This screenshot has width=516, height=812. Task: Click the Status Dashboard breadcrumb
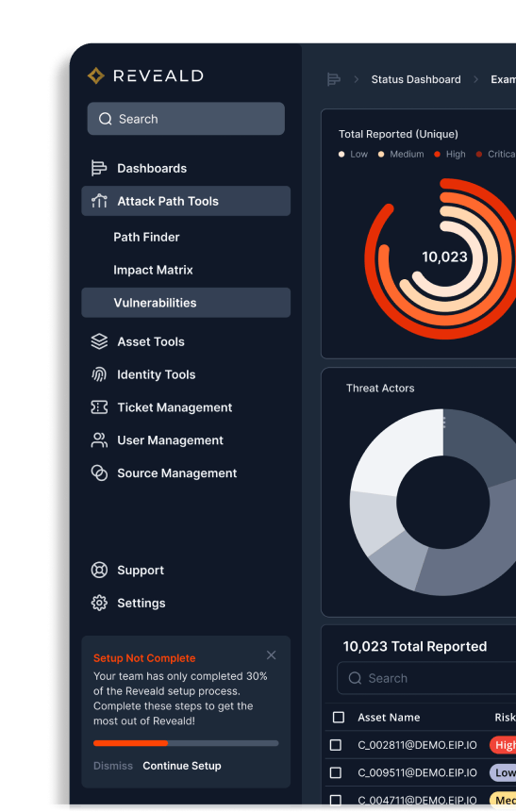416,79
